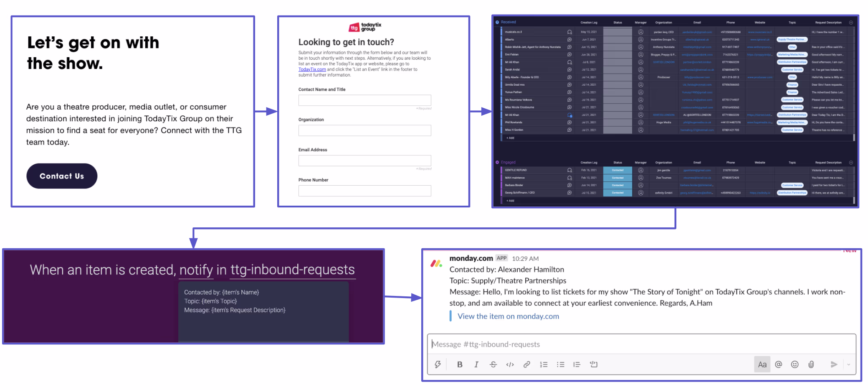868x390 pixels.
Task: Click the Phone Number input field
Action: click(364, 191)
